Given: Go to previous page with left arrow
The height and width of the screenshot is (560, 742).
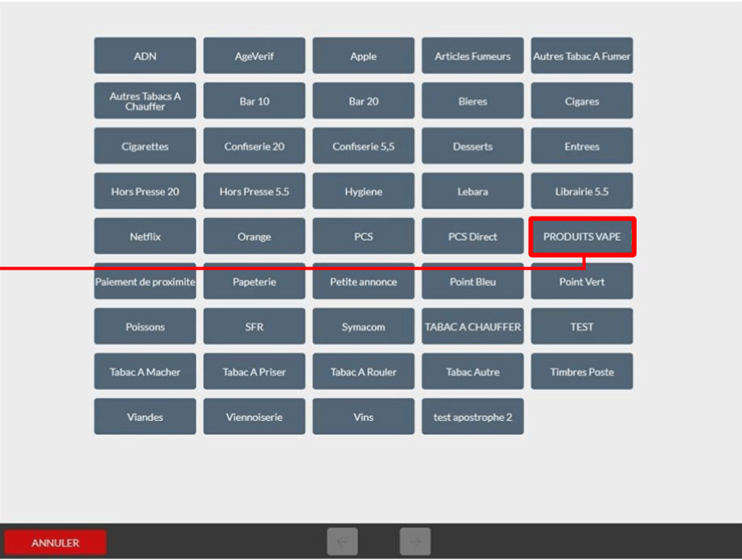Looking at the screenshot, I should (x=342, y=541).
